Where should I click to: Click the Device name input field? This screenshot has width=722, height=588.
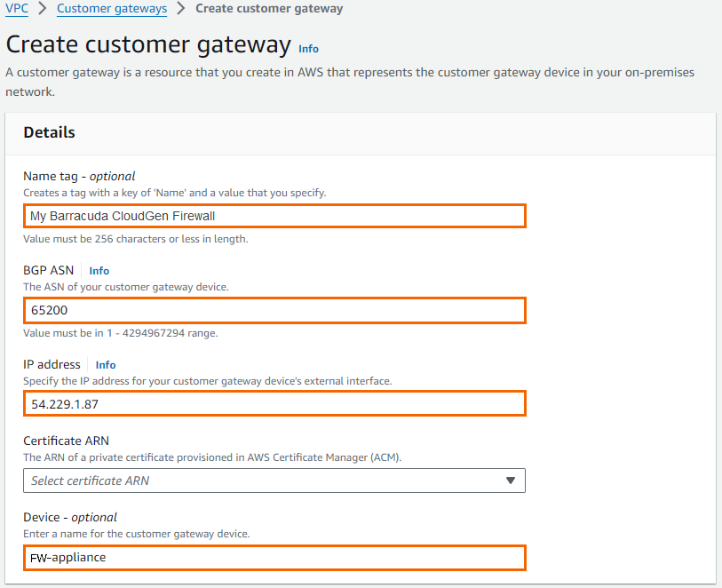click(x=274, y=558)
